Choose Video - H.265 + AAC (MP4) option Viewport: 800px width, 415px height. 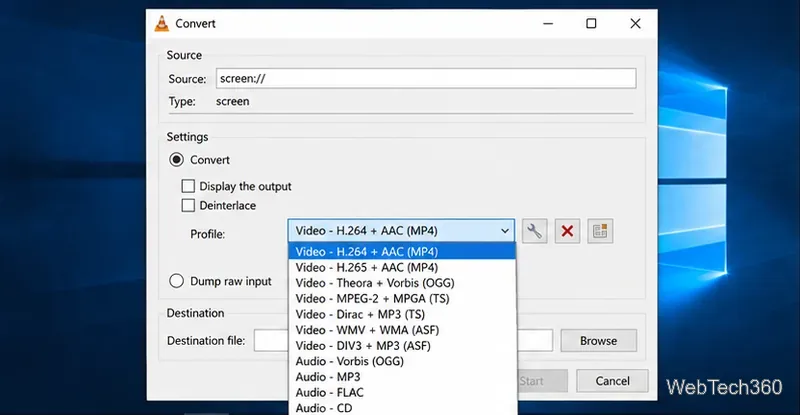coord(402,267)
